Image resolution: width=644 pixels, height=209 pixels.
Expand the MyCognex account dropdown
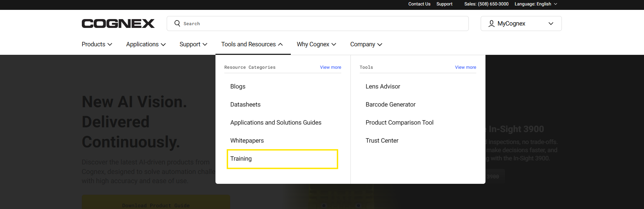[x=521, y=23]
